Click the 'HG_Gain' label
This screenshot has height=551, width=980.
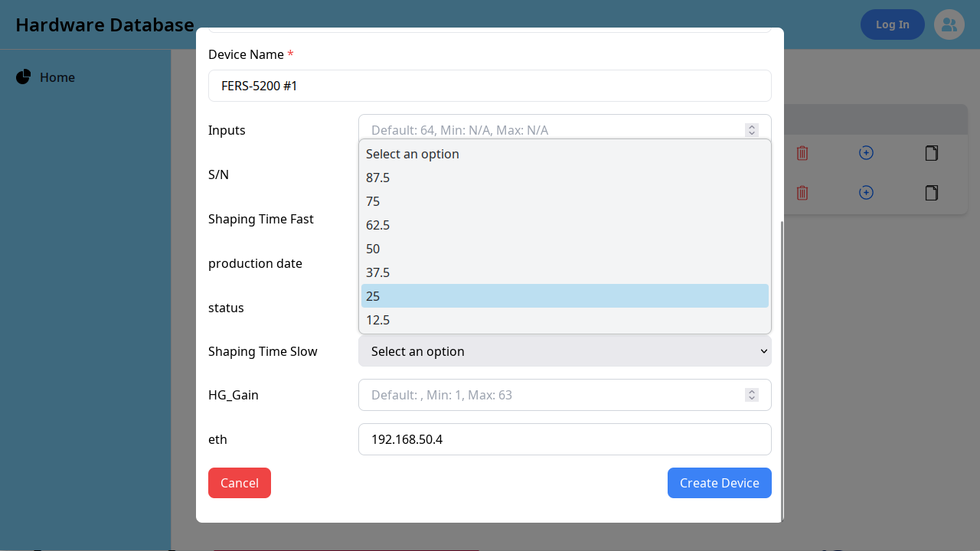tap(234, 395)
